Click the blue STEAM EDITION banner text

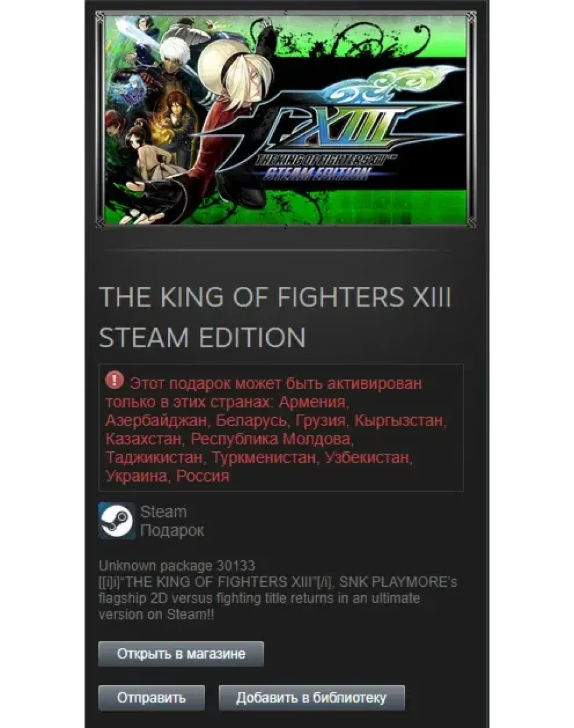point(317,174)
